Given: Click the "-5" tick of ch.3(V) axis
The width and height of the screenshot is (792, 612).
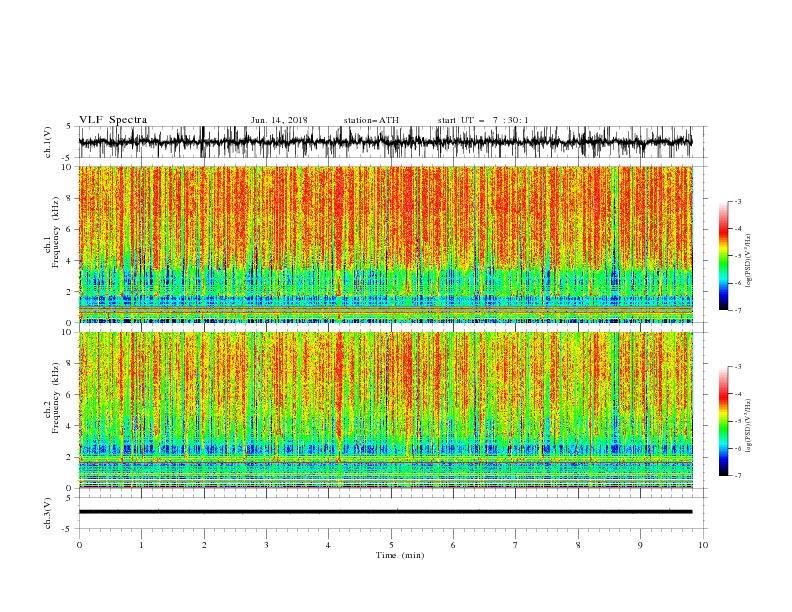Looking at the screenshot, I should tap(68, 529).
